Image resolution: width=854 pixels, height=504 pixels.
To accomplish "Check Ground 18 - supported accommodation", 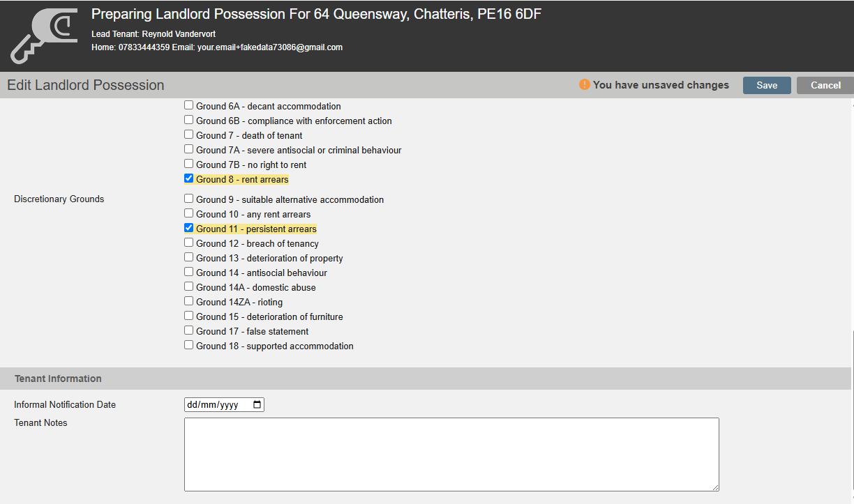I will coord(188,345).
